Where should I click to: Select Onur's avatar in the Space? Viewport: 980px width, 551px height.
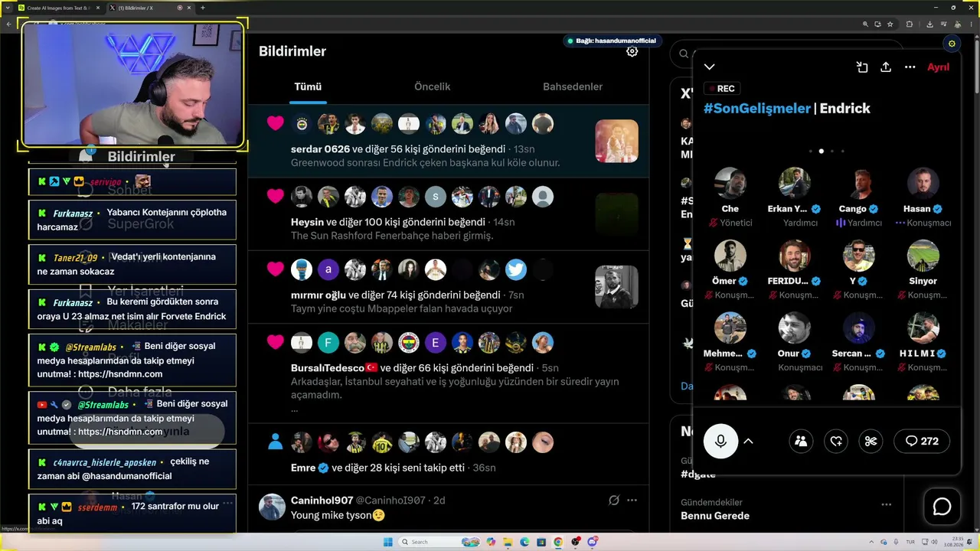[x=795, y=328]
